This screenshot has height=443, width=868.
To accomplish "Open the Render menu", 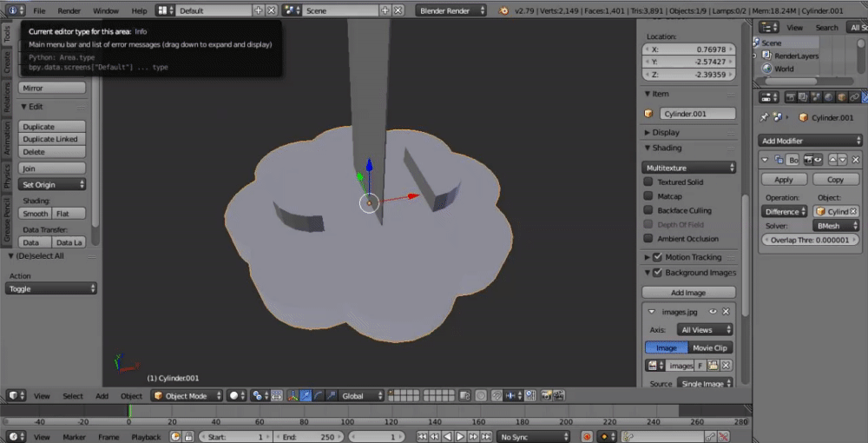I will tap(69, 10).
